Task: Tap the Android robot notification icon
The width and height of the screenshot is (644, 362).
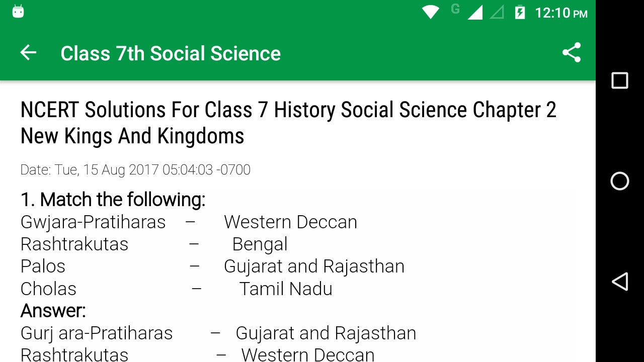Action: click(18, 11)
